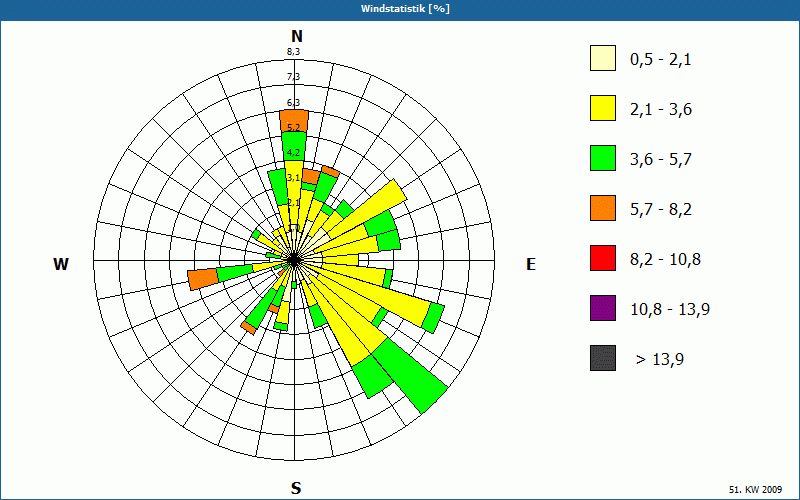Viewport: 800px width, 500px height.
Task: Click the '51. KW 2009' date text
Action: pos(755,489)
